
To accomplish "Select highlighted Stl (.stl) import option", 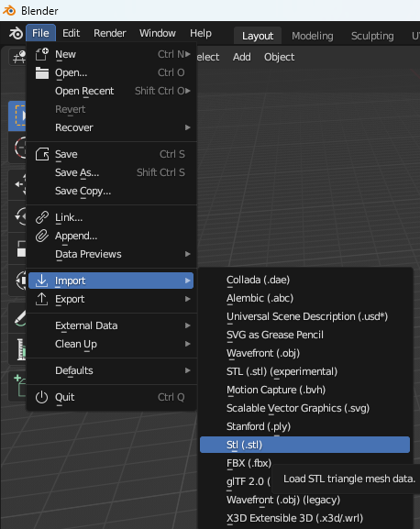I will click(305, 445).
